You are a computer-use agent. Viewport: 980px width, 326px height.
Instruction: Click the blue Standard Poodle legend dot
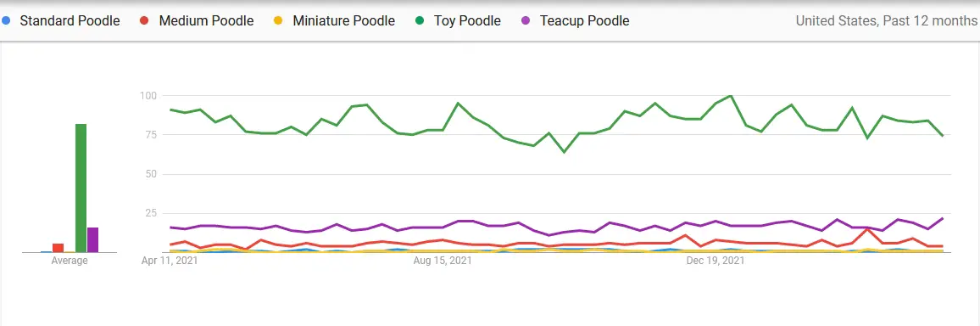coord(6,20)
